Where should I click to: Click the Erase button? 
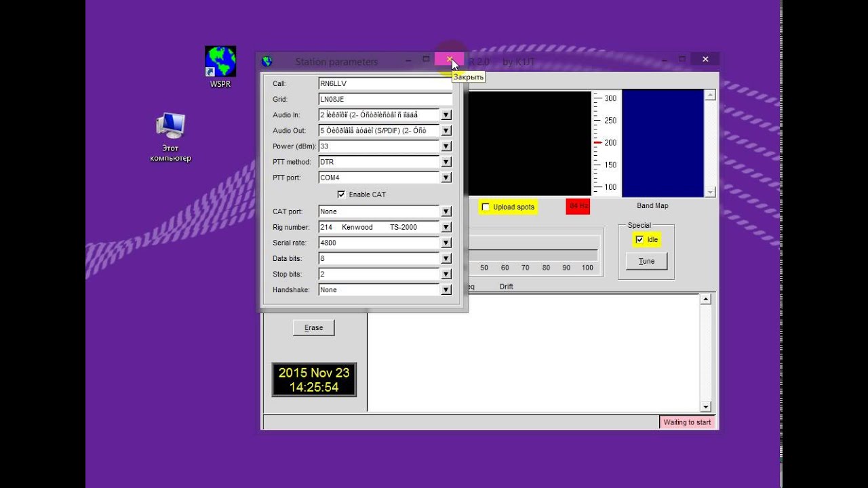314,328
